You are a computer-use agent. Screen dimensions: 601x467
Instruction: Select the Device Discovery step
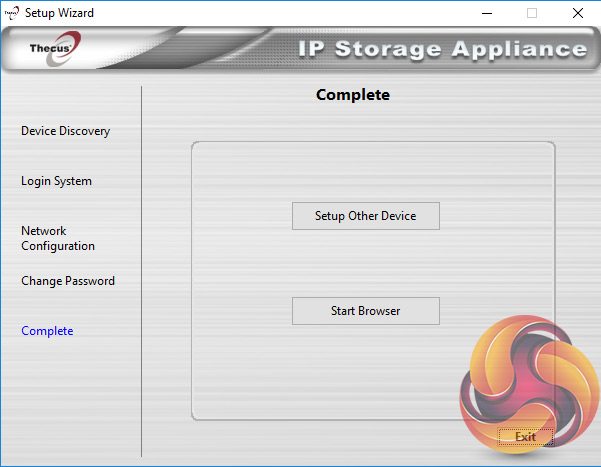[66, 131]
